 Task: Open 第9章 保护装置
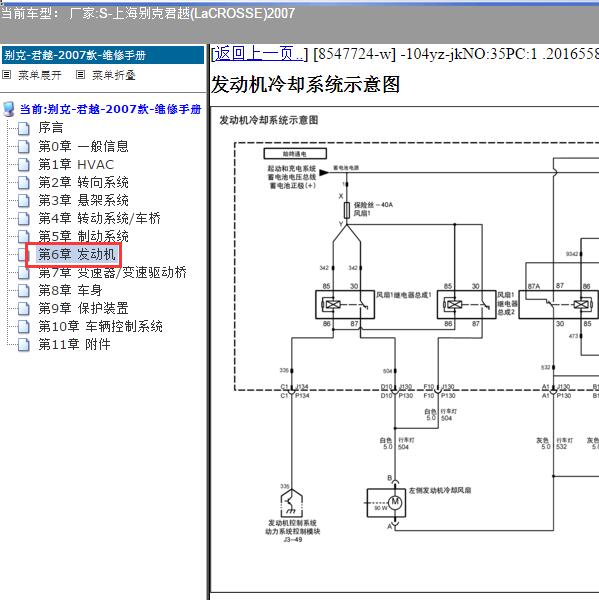click(x=83, y=308)
